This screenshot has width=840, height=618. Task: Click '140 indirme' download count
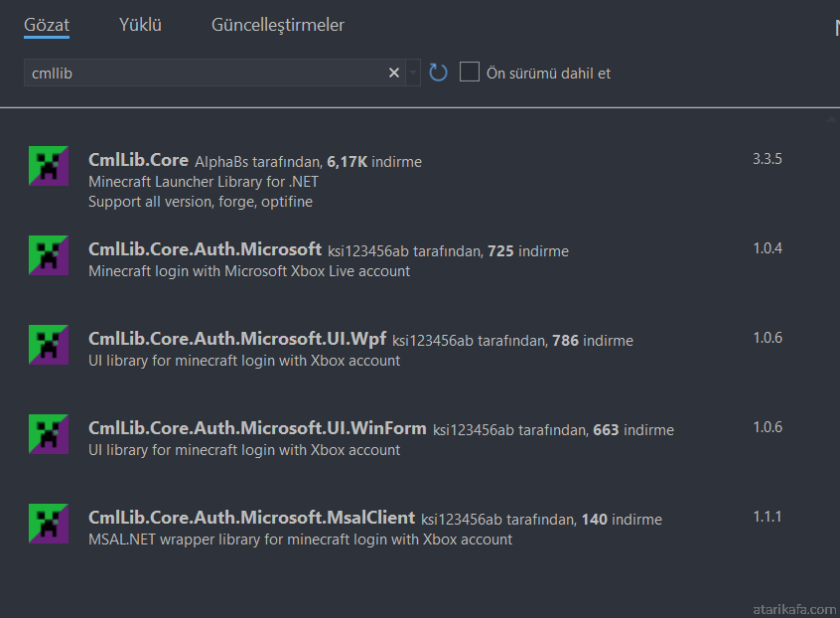click(x=622, y=520)
